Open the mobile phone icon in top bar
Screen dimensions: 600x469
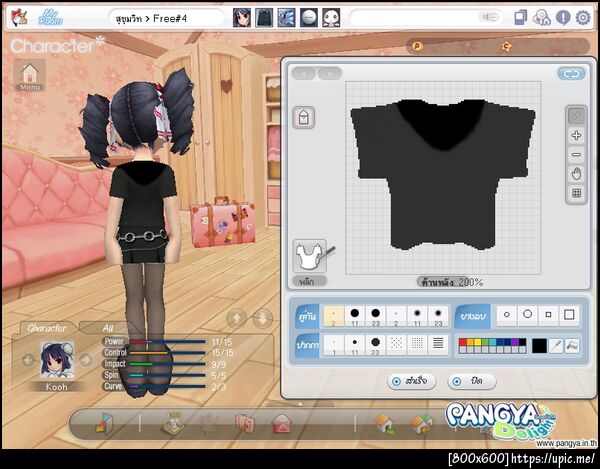[521, 18]
